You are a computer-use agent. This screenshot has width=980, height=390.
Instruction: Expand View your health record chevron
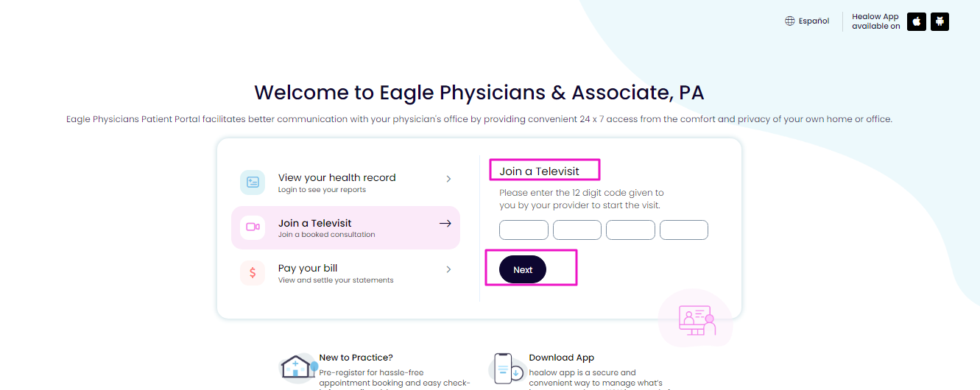click(448, 179)
